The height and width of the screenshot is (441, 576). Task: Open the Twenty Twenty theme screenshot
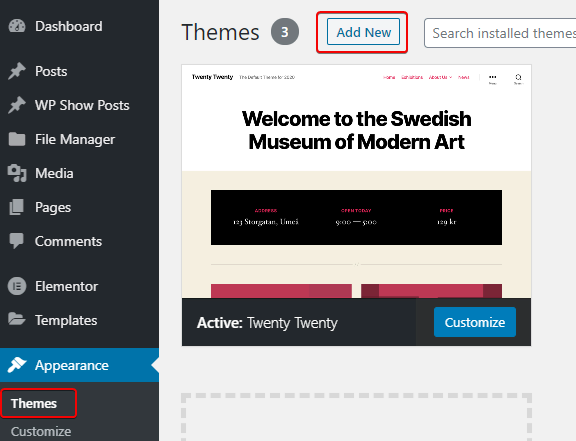[x=356, y=181]
